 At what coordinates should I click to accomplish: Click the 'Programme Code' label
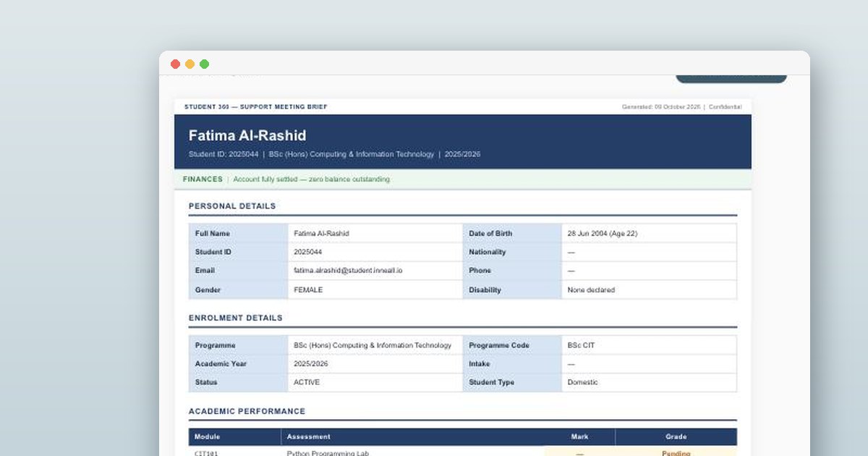point(500,345)
